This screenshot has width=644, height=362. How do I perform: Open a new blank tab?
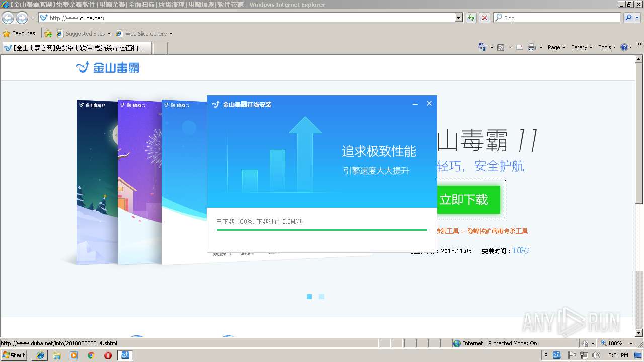click(x=160, y=48)
